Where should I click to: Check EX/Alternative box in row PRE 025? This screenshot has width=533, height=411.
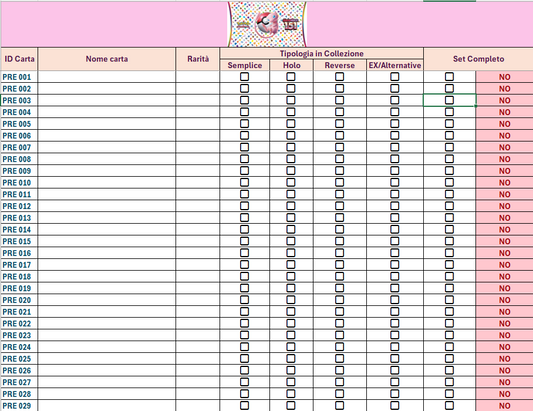pos(395,359)
